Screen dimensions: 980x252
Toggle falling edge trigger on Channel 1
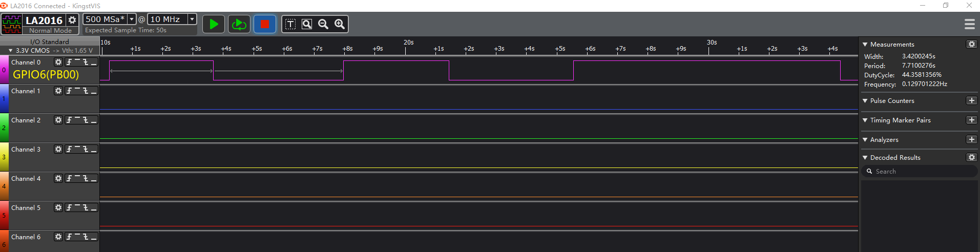coord(86,91)
